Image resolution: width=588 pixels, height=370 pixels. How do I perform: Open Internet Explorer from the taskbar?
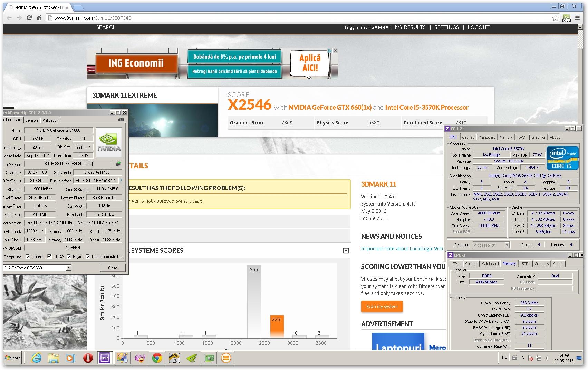click(36, 358)
